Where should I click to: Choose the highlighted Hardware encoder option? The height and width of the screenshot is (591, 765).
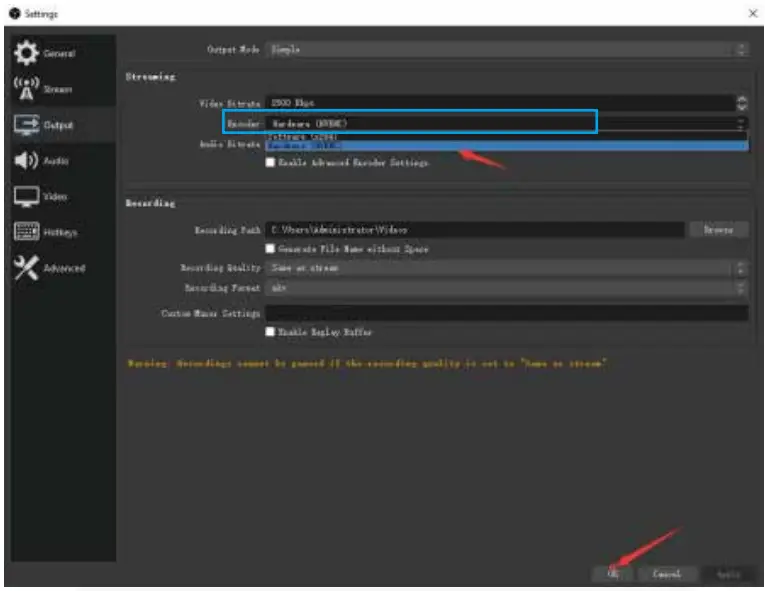tap(507, 145)
